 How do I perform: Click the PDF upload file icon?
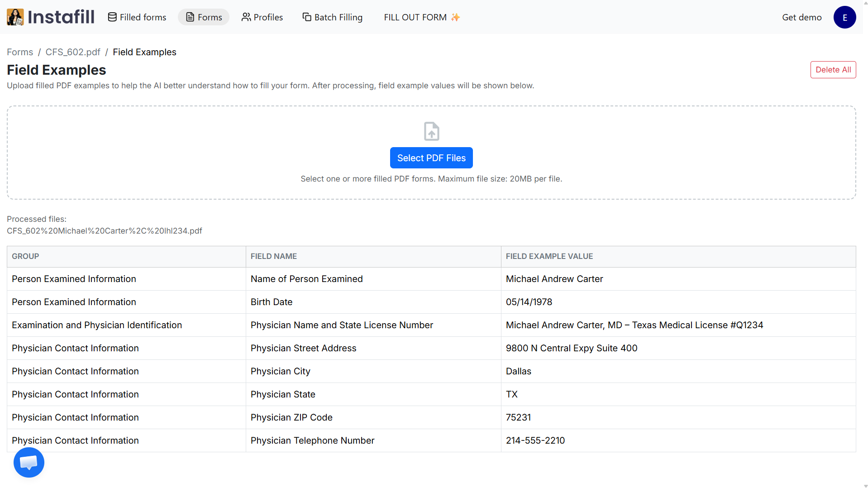pyautogui.click(x=431, y=131)
